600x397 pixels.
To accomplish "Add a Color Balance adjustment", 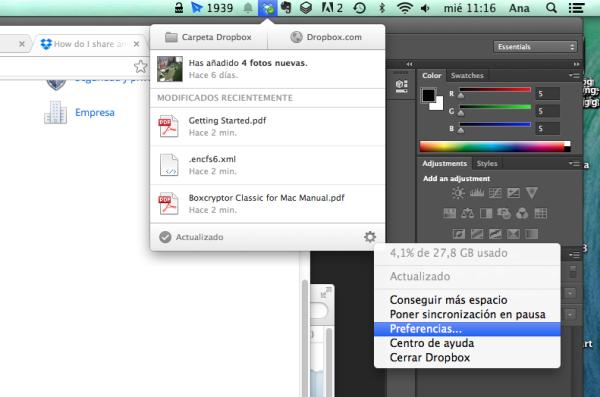I will pyautogui.click(x=467, y=213).
